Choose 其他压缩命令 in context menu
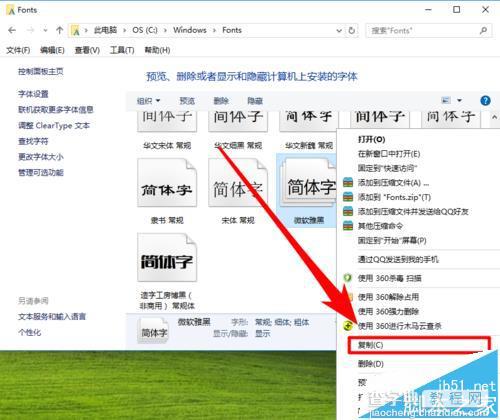This screenshot has height=420, width=500. [380, 226]
